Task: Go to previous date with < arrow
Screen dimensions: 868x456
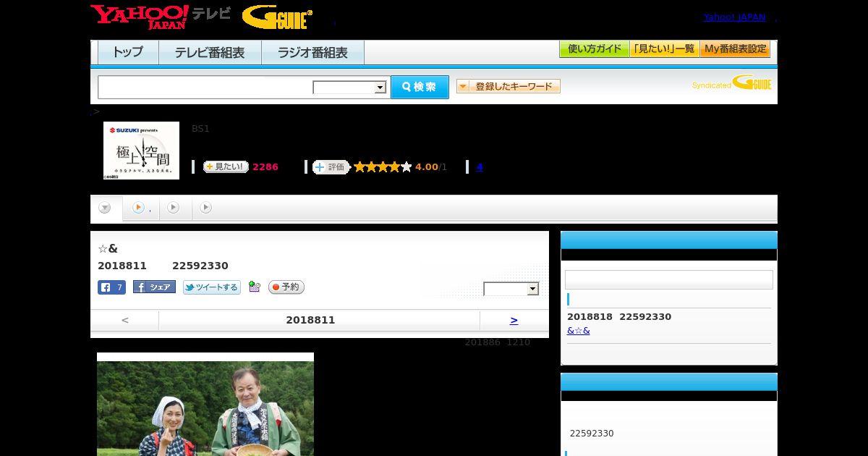Action: tap(124, 320)
